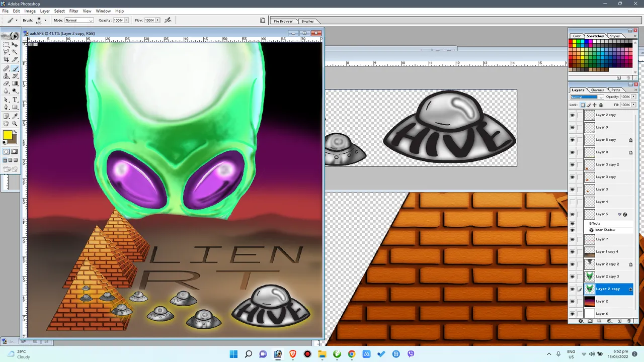This screenshot has height=362, width=644.
Task: Select the Path Selection tool
Action: [x=6, y=100]
